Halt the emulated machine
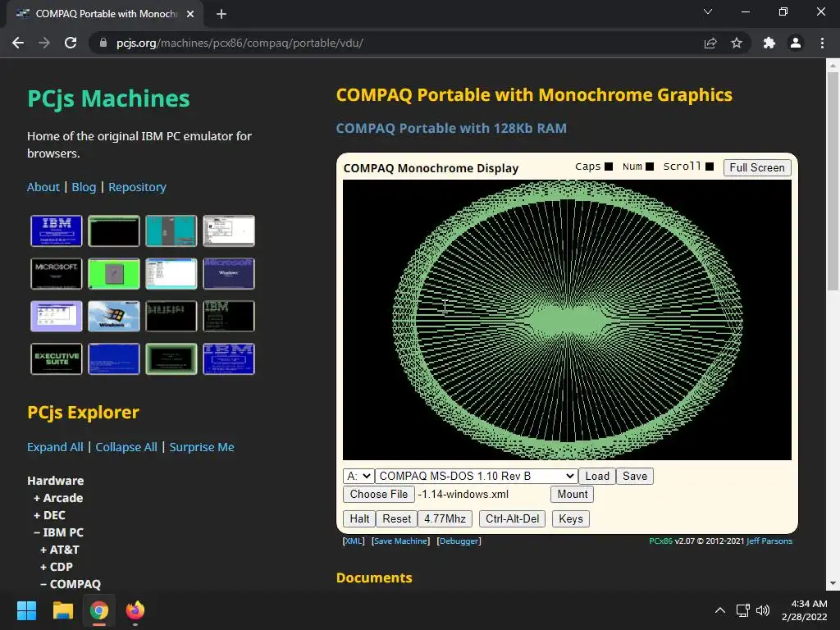The image size is (840, 630). pyautogui.click(x=359, y=518)
